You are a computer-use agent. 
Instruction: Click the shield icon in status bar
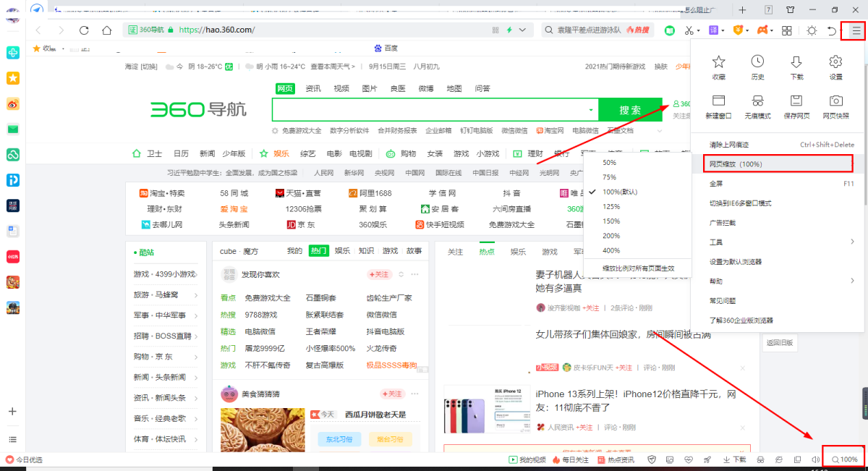click(652, 459)
